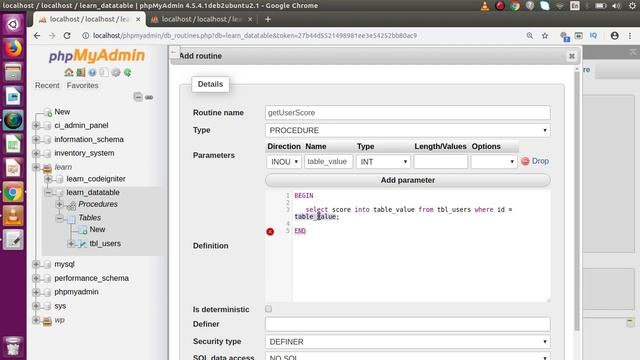This screenshot has width=640, height=360.
Task: Open the sys database
Action: [x=60, y=306]
